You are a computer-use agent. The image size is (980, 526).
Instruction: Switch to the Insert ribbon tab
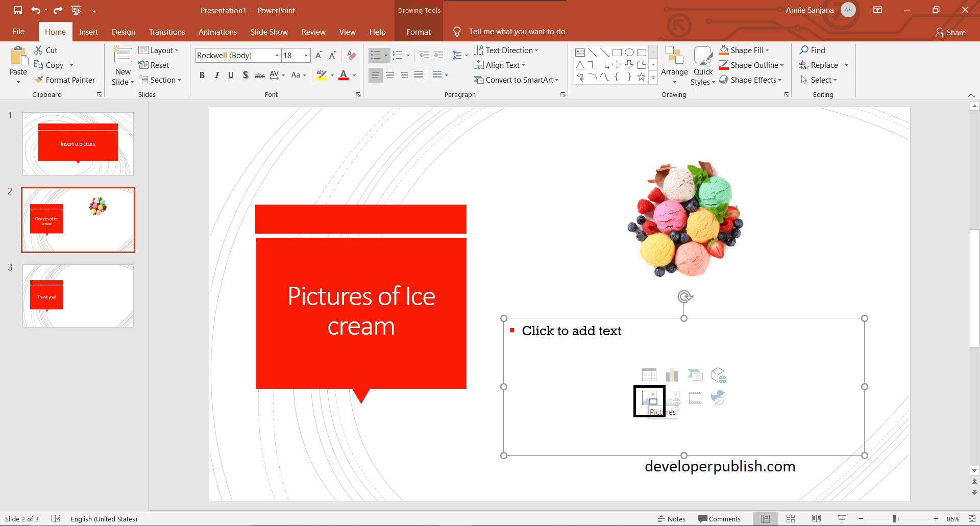(x=89, y=32)
